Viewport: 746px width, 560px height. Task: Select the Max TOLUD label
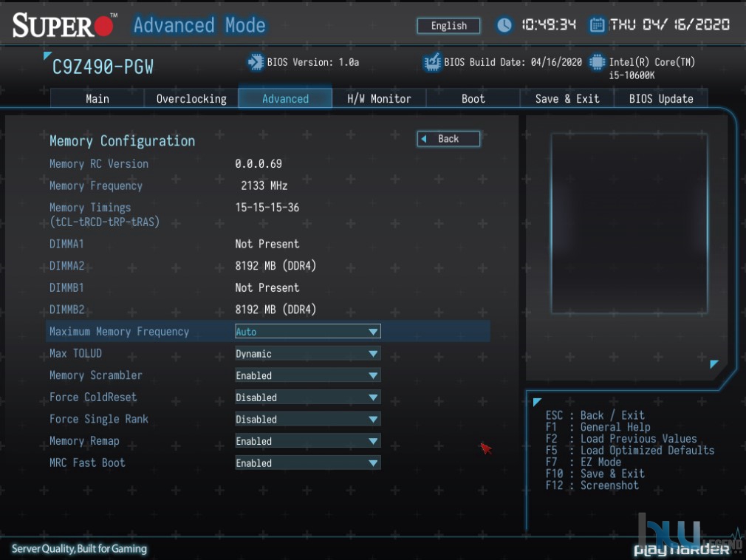[75, 353]
